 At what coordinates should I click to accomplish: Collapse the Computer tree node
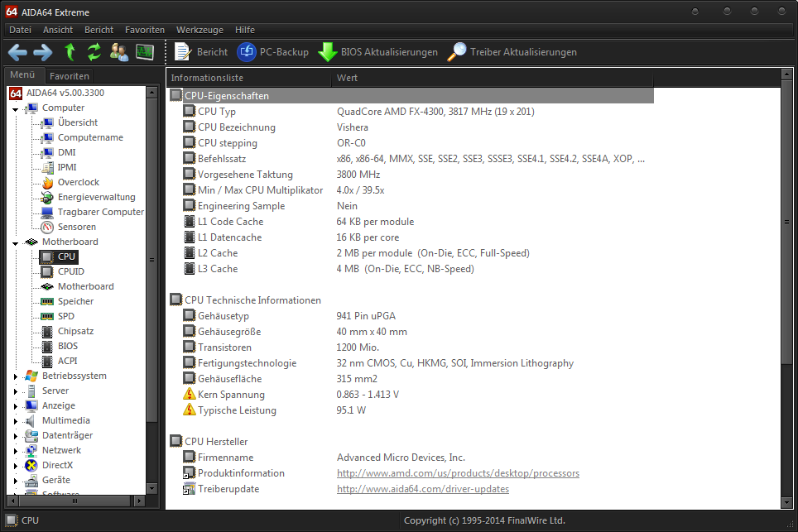pyautogui.click(x=15, y=109)
